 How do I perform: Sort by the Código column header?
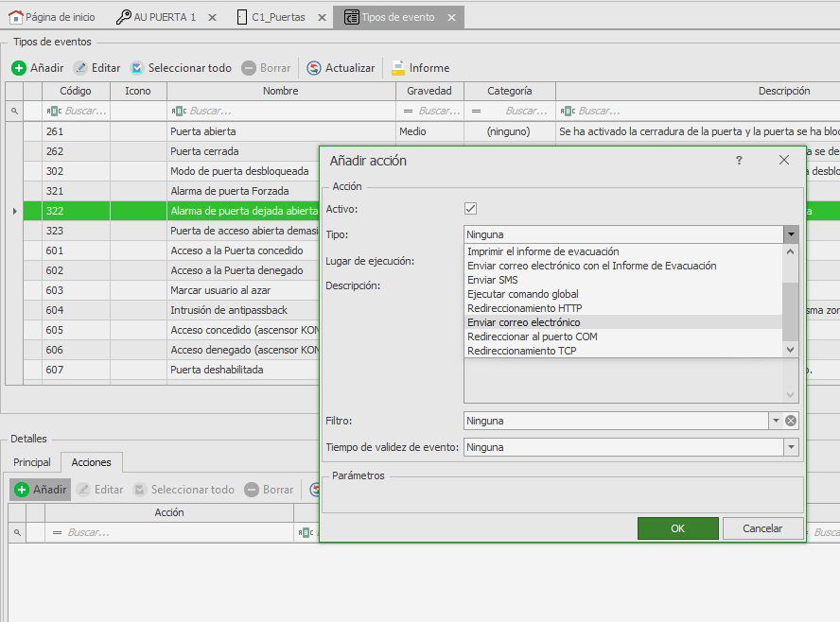[76, 91]
